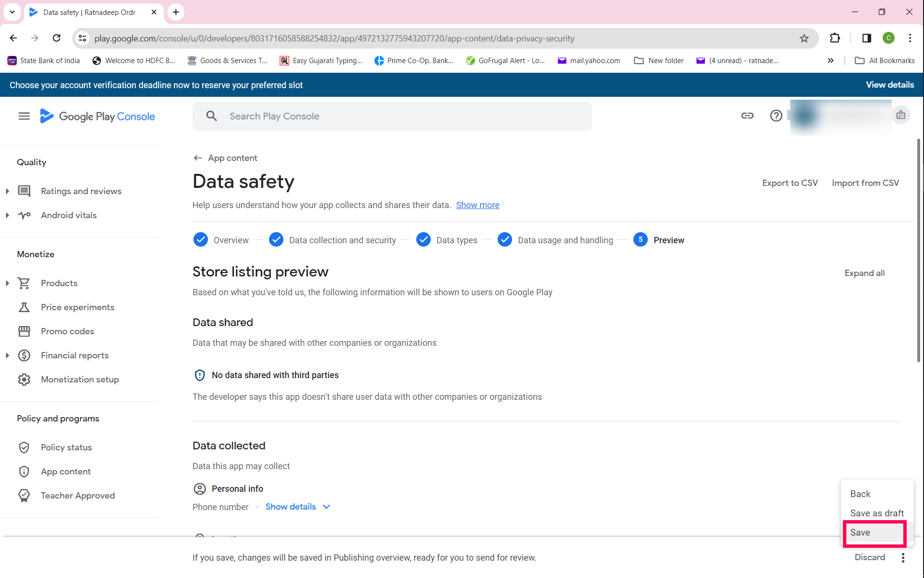Screen dimensions: 924x578
Task: Select the Data types step checkmark
Action: click(x=423, y=240)
